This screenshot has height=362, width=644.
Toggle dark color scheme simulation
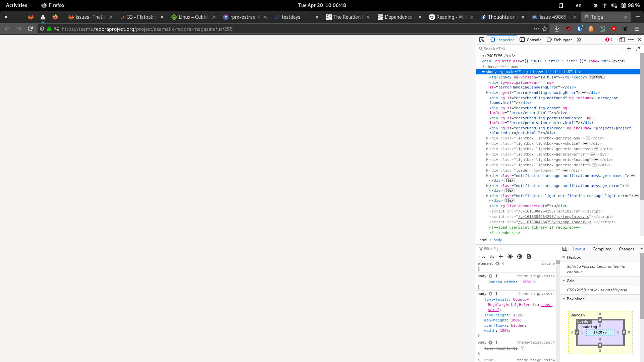[520, 256]
